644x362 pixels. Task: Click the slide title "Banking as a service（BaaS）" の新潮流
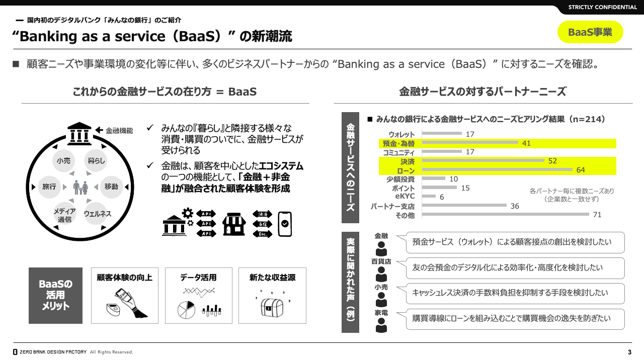[151, 36]
